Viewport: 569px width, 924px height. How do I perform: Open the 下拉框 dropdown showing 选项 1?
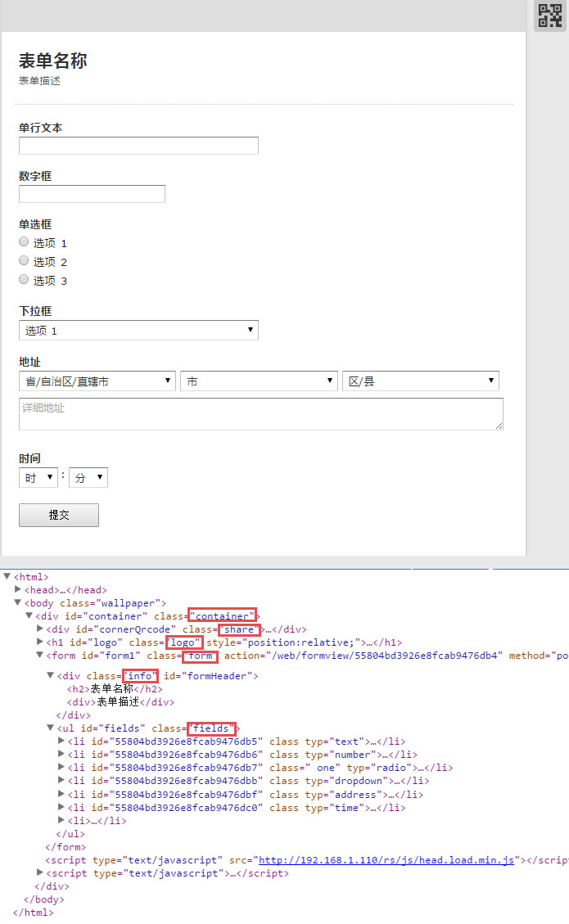tap(138, 330)
